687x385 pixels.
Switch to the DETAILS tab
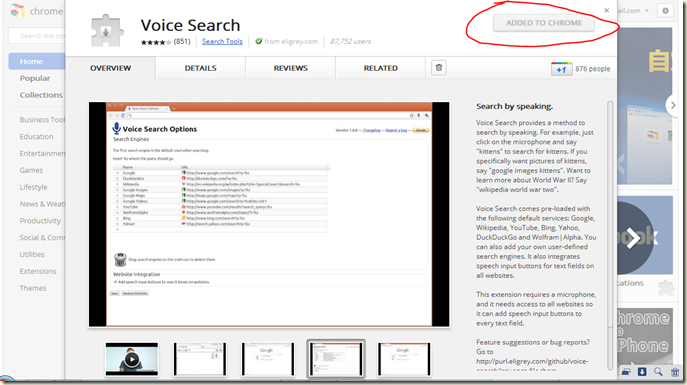(200, 68)
